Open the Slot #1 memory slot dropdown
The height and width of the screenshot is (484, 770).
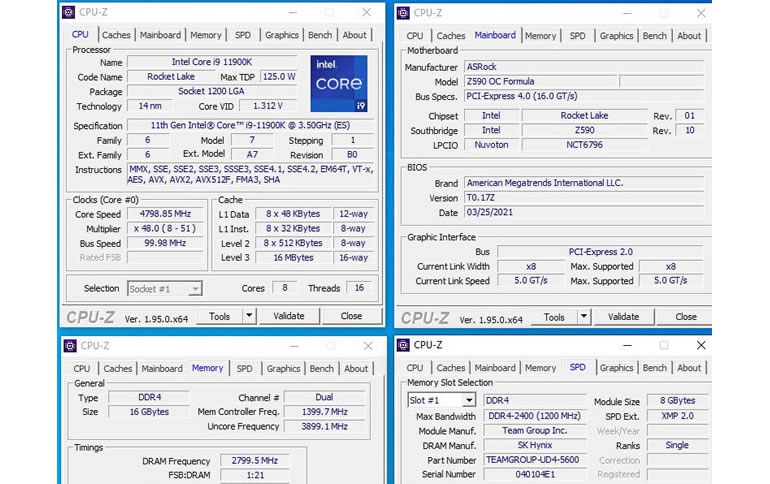pos(441,400)
